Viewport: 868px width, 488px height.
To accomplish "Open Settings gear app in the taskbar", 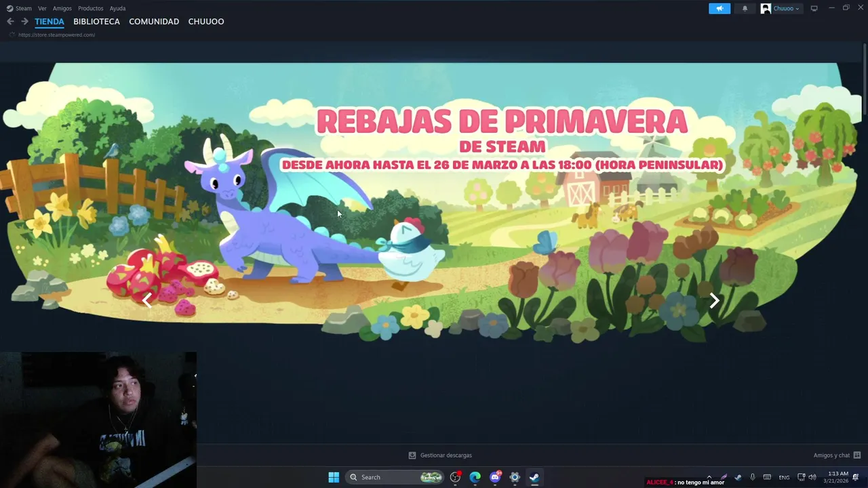I will click(x=515, y=477).
